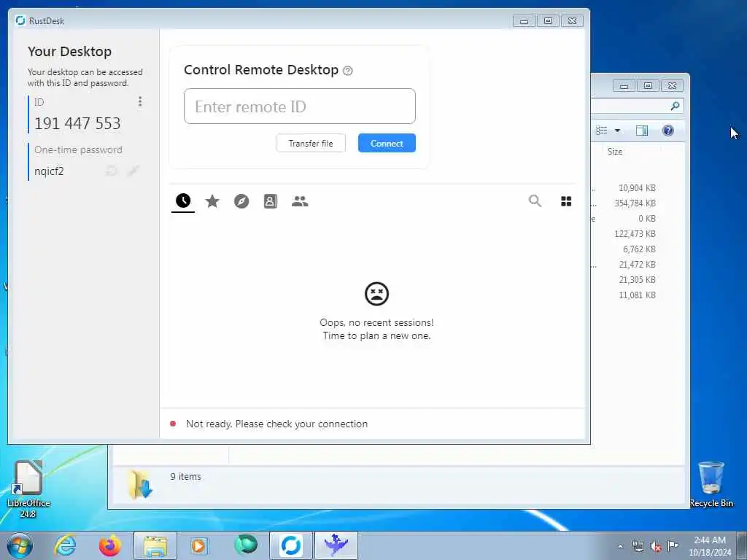Click the muted volume tray icon
The width and height of the screenshot is (747, 560).
[x=656, y=546]
